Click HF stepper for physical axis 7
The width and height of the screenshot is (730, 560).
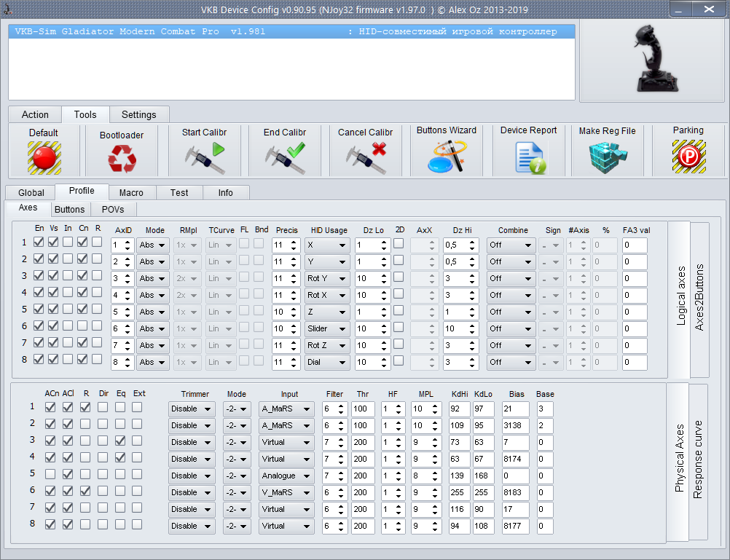(x=399, y=510)
